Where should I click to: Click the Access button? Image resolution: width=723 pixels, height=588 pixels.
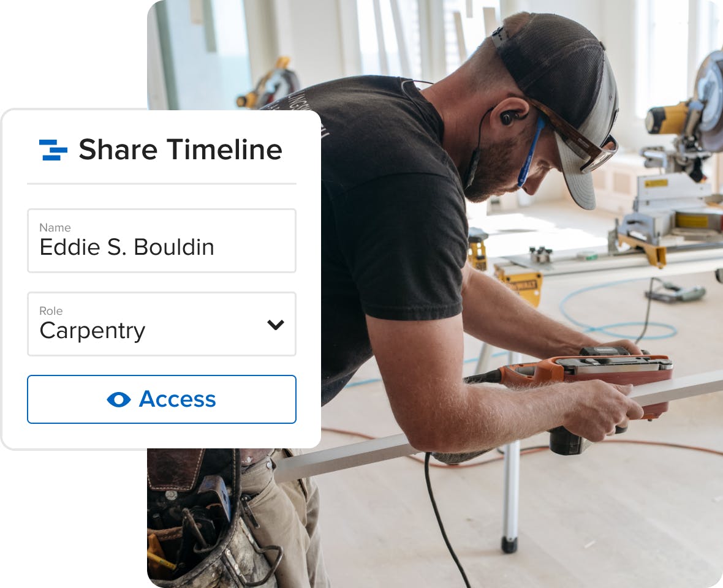pyautogui.click(x=162, y=399)
